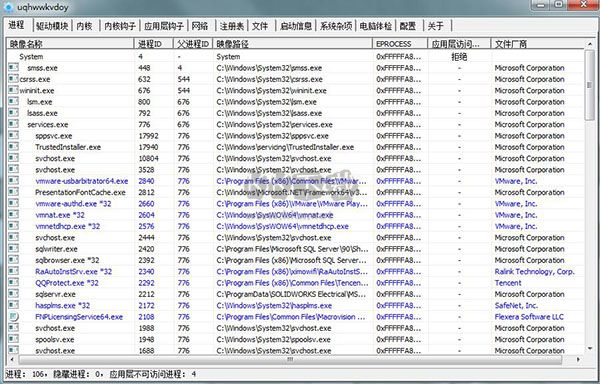Viewport: 600px width, 384px height.
Task: Switch to the 电脑体检 tab
Action: (375, 26)
